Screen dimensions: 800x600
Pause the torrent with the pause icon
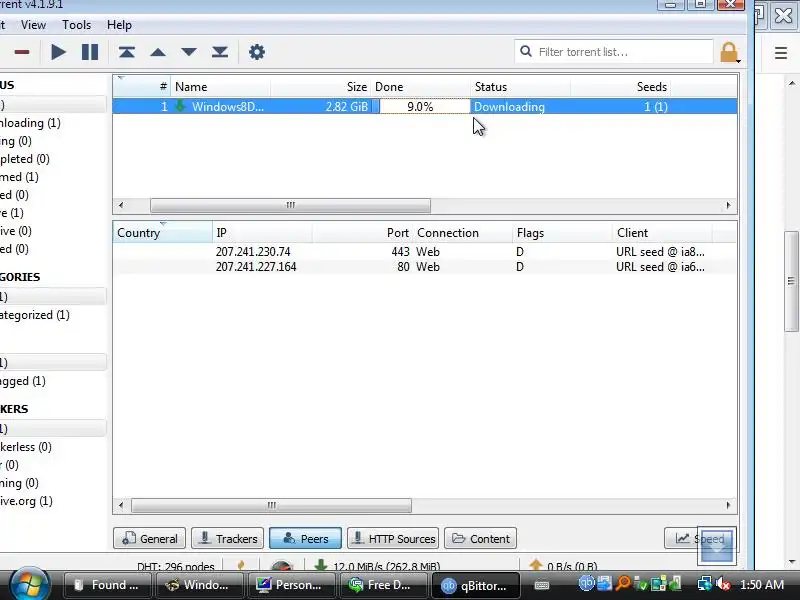coord(90,52)
